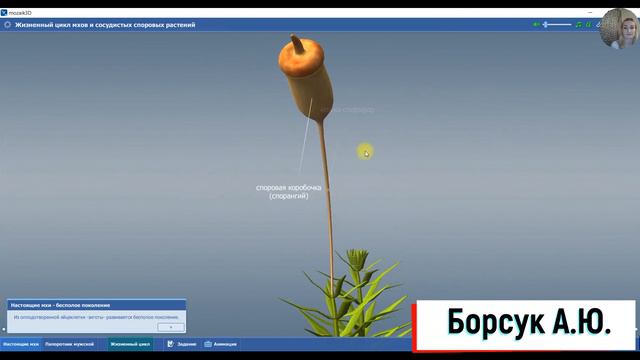Select the спороносная коробочка (спорангий) label
Image resolution: width=640 pixels, height=360 pixels.
(289, 191)
